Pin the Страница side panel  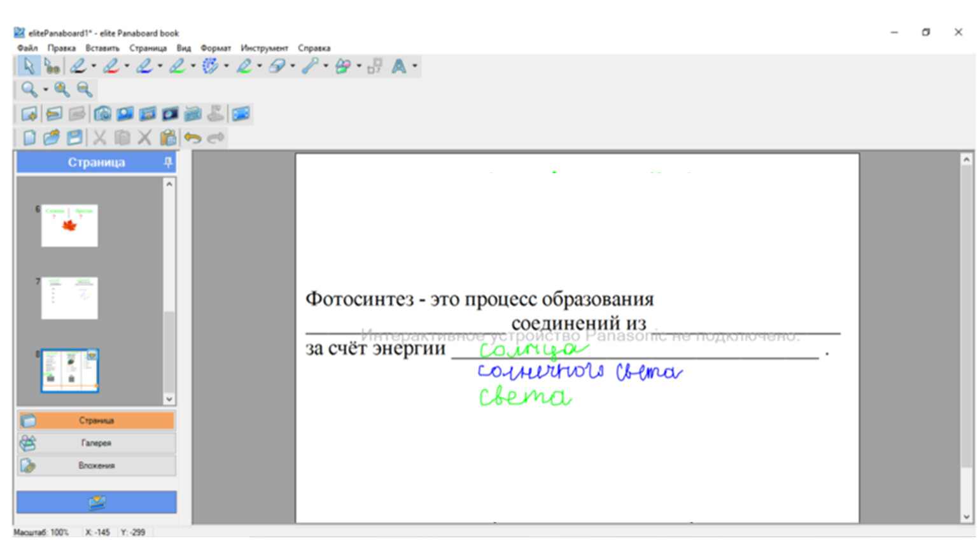pos(168,162)
